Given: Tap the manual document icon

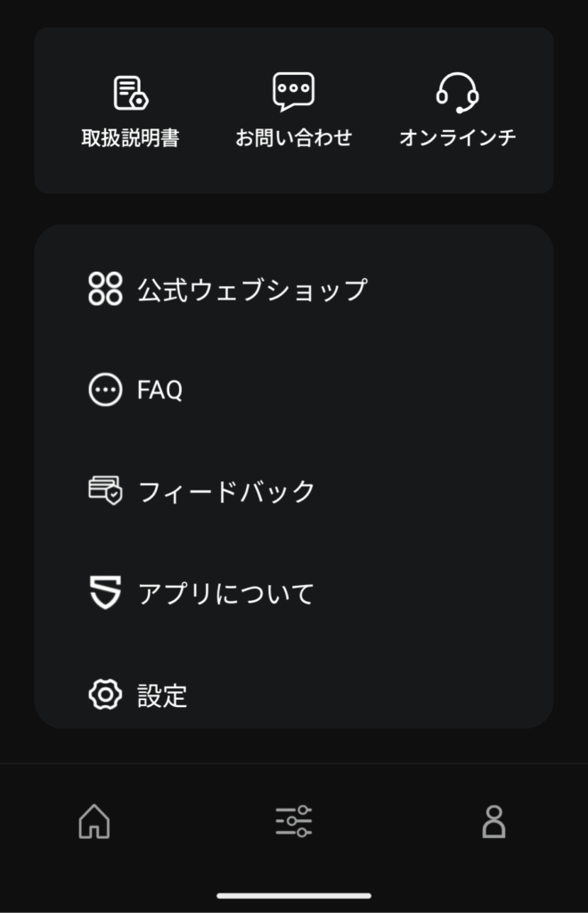Looking at the screenshot, I should click(131, 93).
